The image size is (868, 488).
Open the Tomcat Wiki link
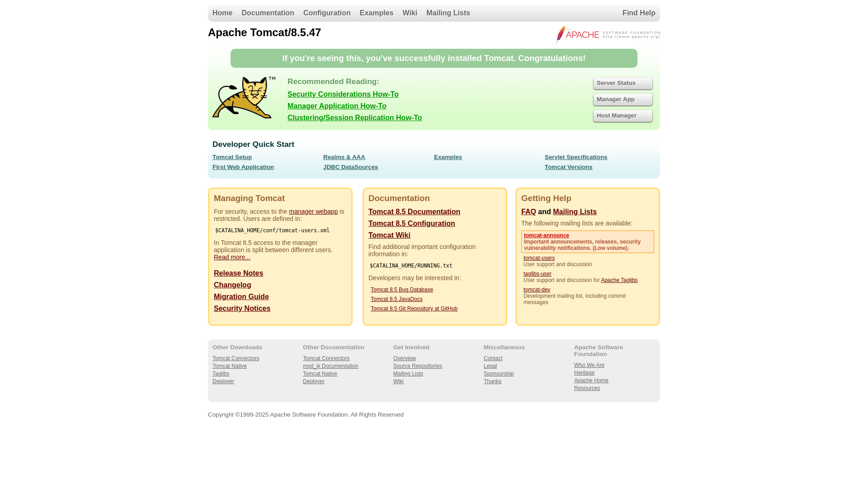389,235
